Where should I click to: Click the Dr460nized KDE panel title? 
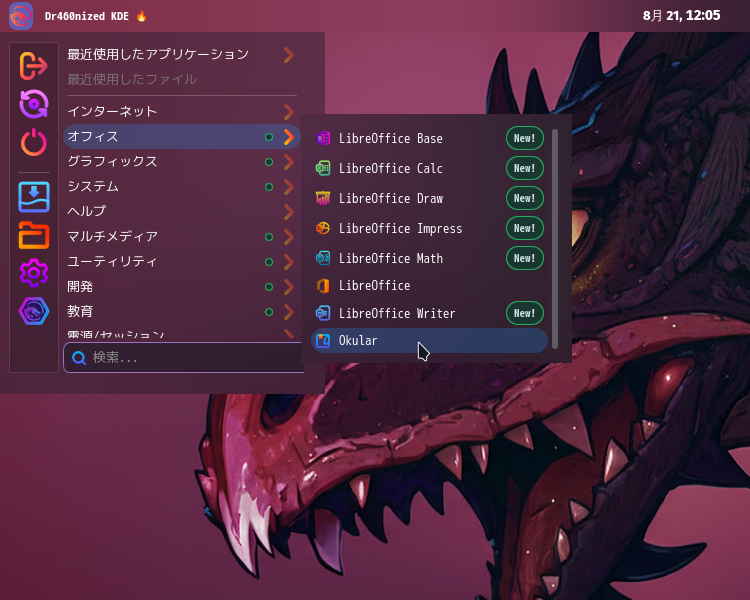[x=87, y=16]
